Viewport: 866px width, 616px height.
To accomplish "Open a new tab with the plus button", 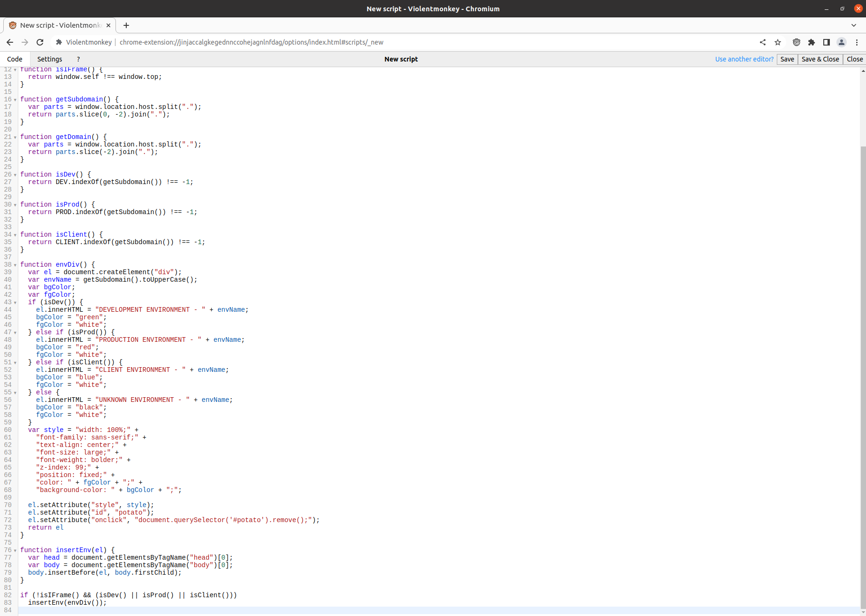I will point(125,25).
